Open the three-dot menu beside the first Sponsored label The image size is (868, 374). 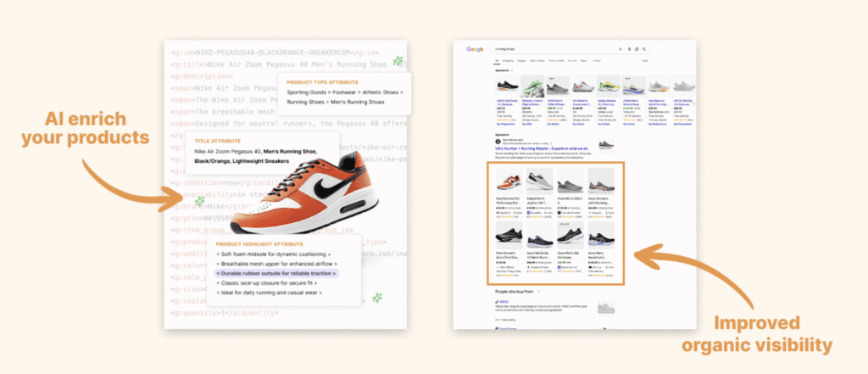[513, 70]
